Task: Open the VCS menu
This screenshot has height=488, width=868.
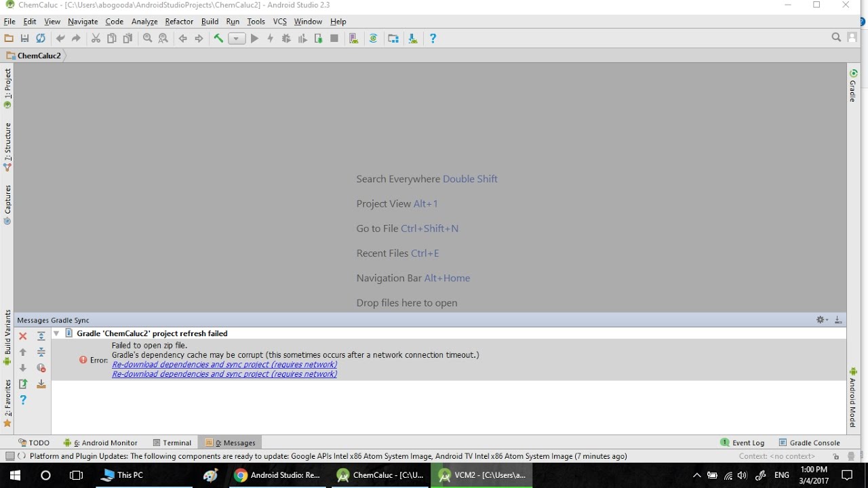Action: point(280,22)
